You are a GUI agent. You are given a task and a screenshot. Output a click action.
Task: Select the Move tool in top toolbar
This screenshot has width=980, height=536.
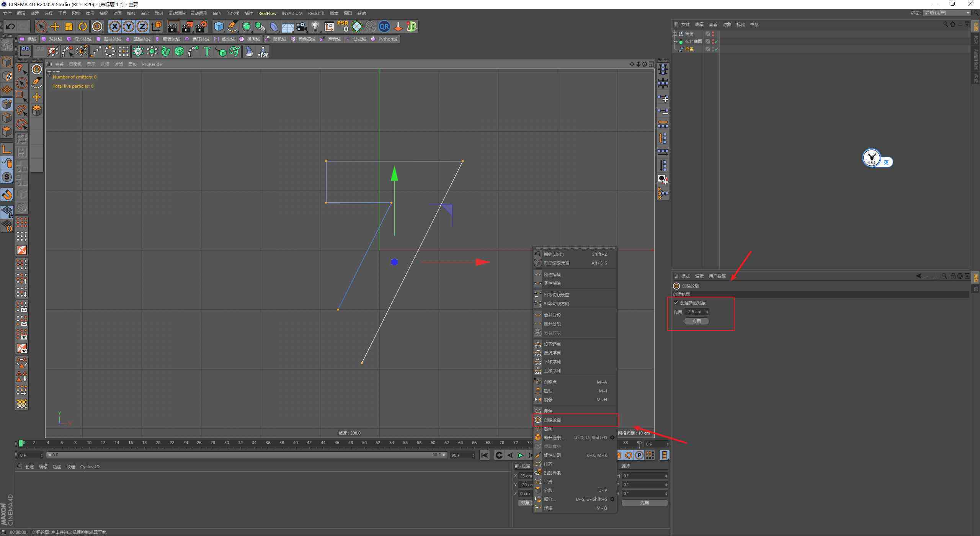coord(55,26)
